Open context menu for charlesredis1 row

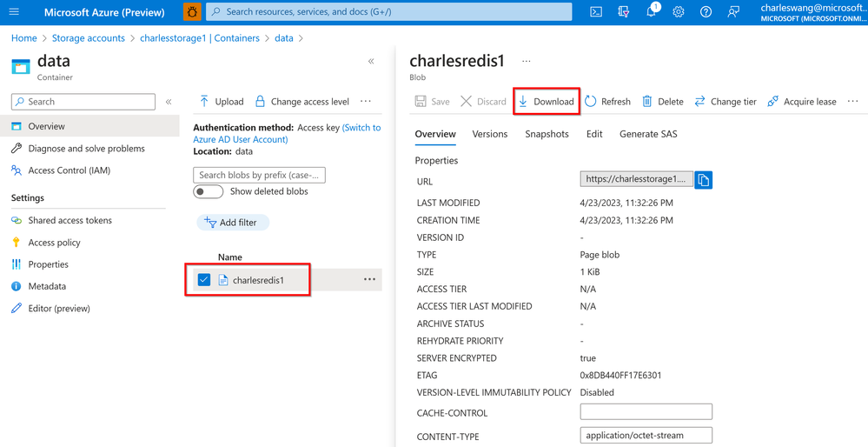370,280
